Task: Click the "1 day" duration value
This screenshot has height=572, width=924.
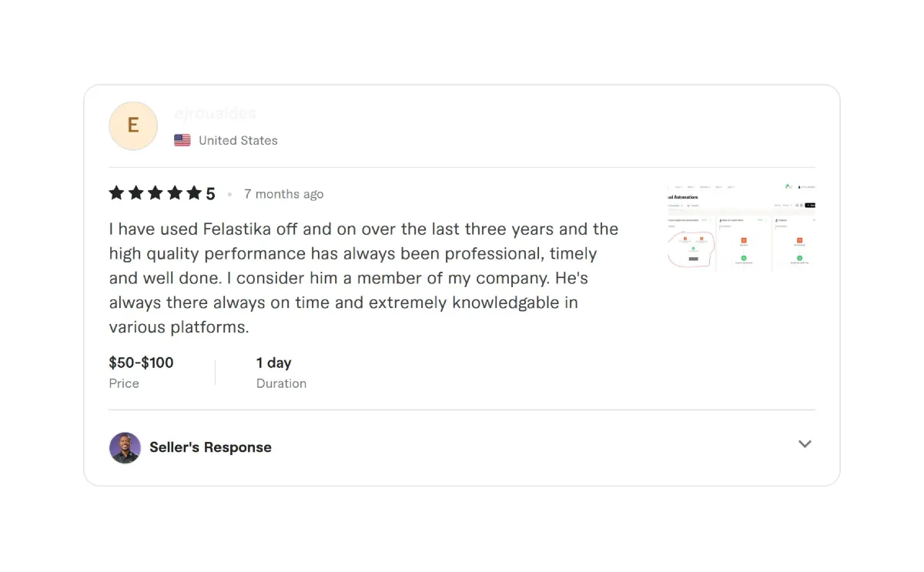Action: [x=273, y=363]
